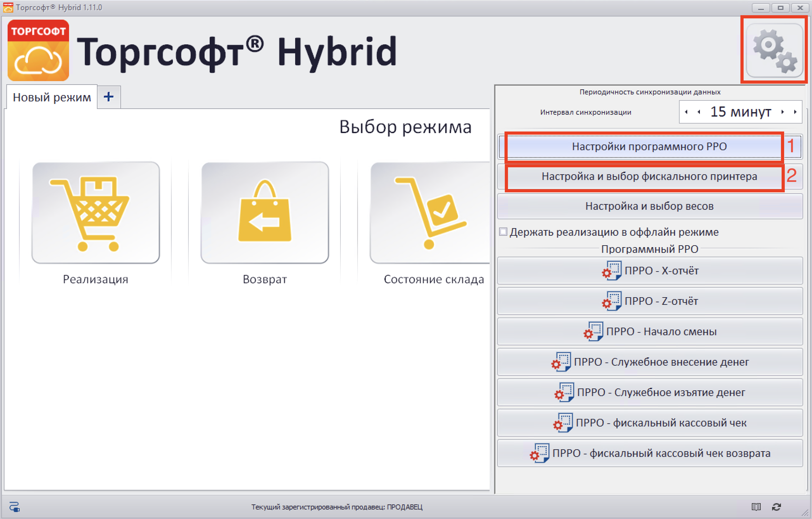
Task: Switch to the Новый режим tab
Action: (52, 97)
